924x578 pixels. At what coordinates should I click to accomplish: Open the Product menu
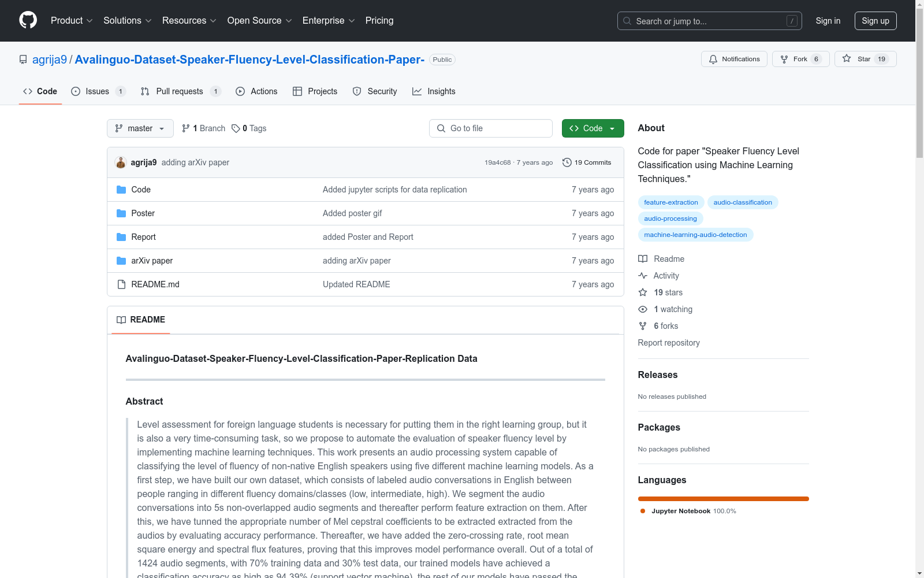[x=72, y=21]
